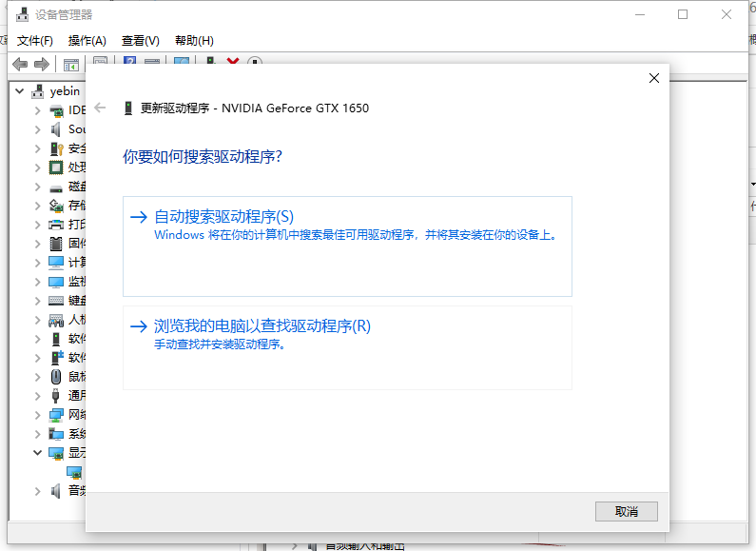Click the mouse icon beside 鼠标
Image resolution: width=756 pixels, height=551 pixels.
click(x=56, y=377)
